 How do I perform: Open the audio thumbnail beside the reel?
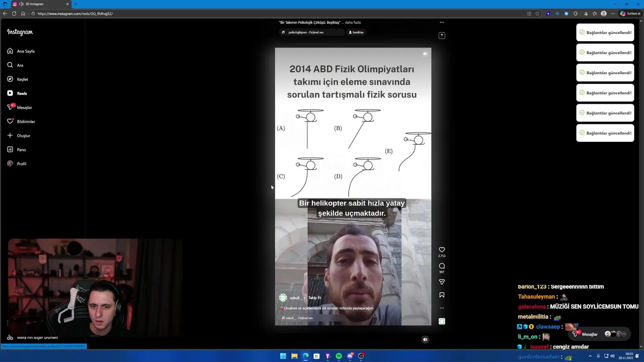(442, 321)
